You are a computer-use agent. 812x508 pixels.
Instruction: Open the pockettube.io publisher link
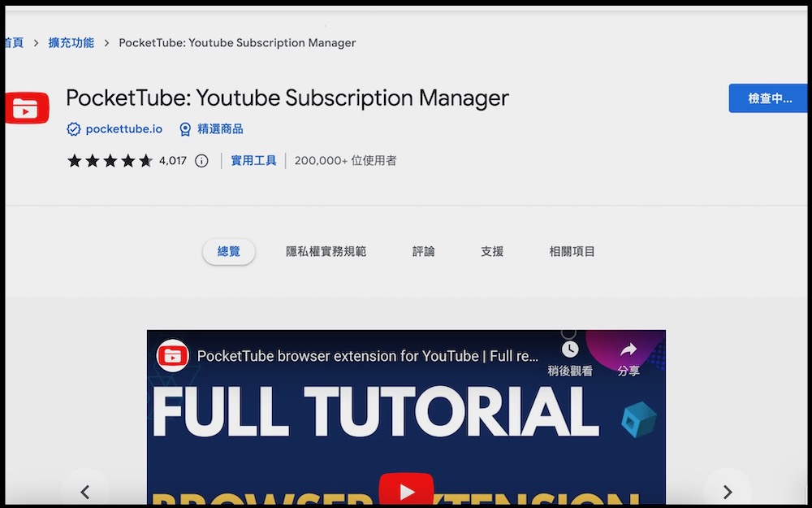pyautogui.click(x=123, y=129)
